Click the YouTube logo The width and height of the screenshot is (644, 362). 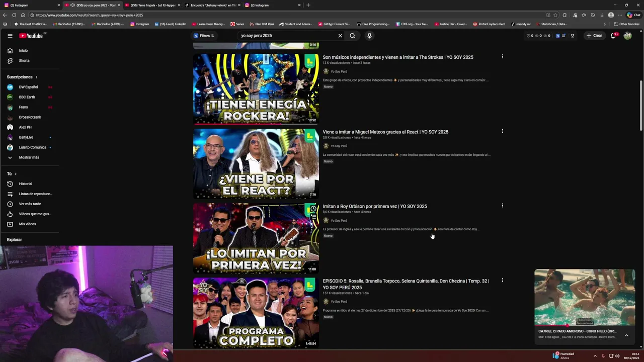[x=31, y=36]
